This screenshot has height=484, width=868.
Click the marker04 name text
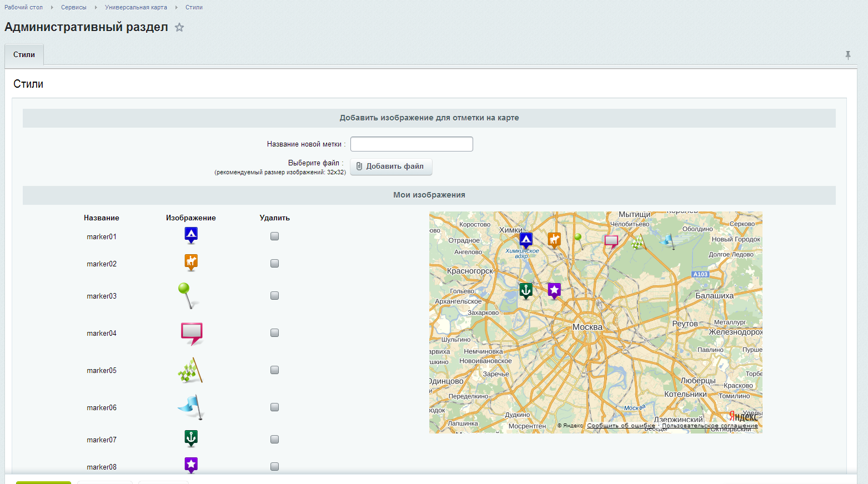[x=102, y=333]
